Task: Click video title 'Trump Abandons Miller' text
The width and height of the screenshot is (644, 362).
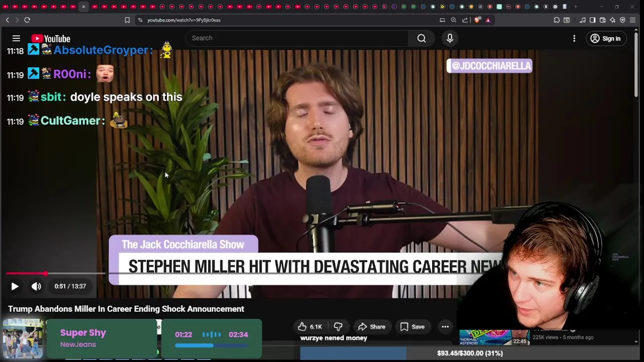Action: tap(126, 309)
